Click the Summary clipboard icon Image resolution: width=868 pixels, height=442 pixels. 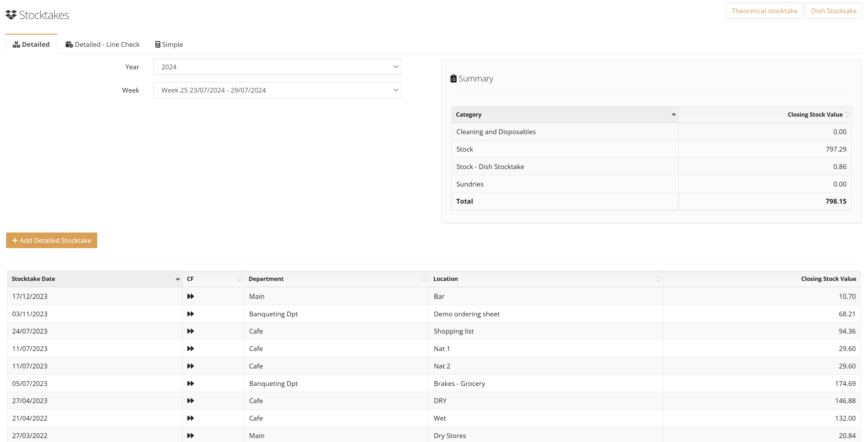pyautogui.click(x=453, y=79)
